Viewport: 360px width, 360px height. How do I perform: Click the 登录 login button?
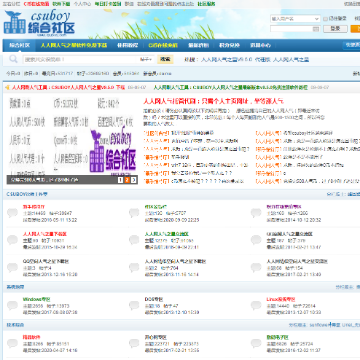pos(335,29)
